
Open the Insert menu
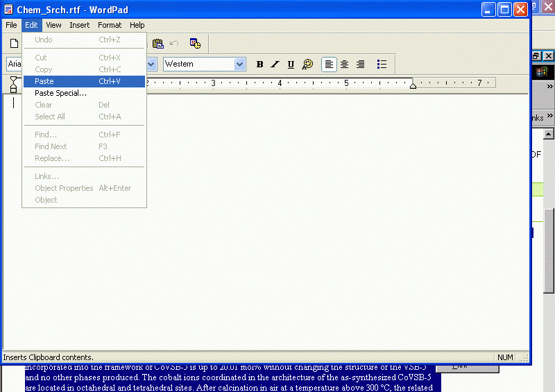pyautogui.click(x=79, y=25)
